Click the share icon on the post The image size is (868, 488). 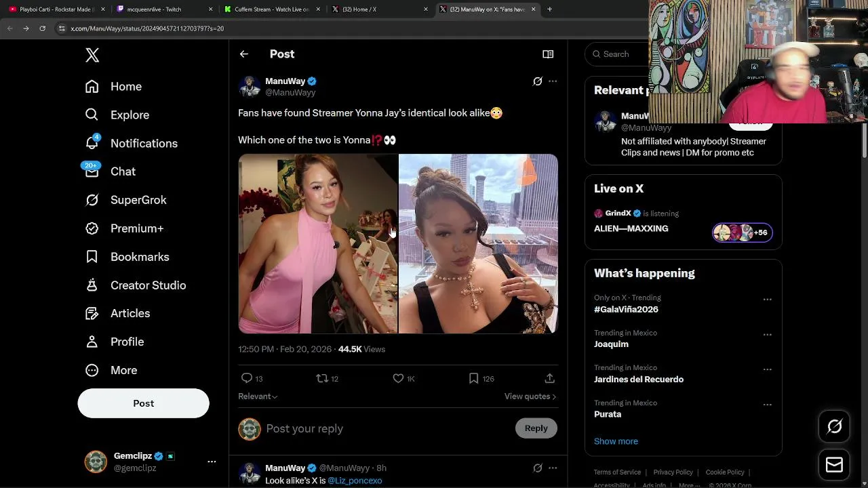549,378
